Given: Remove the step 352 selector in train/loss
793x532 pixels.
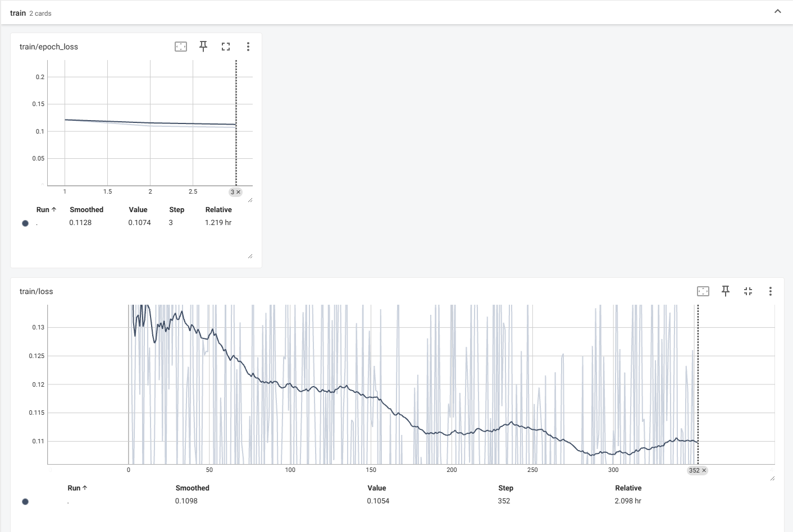Looking at the screenshot, I should (704, 470).
